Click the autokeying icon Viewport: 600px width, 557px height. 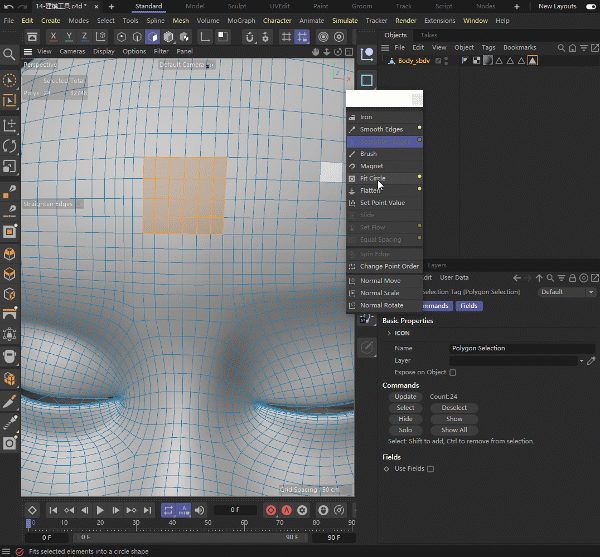(288, 510)
